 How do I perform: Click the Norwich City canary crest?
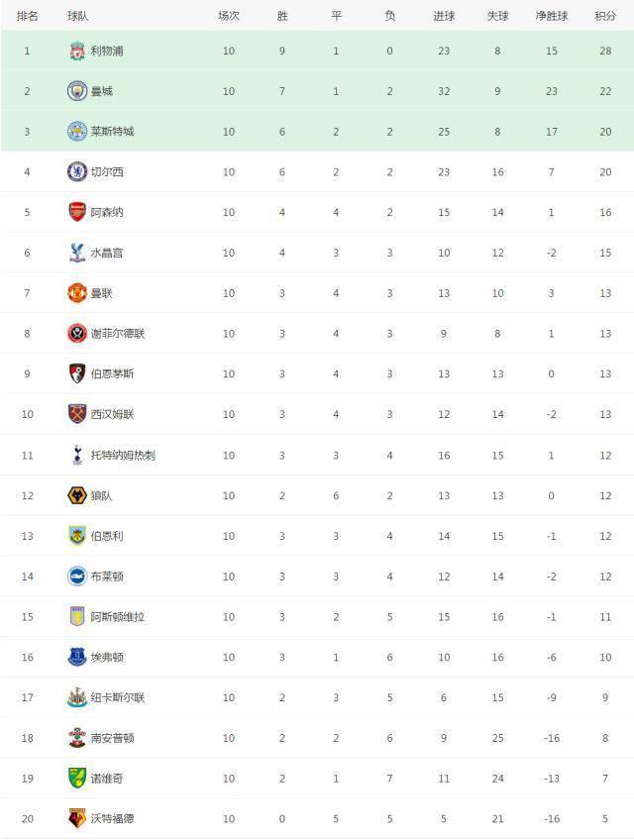[77, 778]
